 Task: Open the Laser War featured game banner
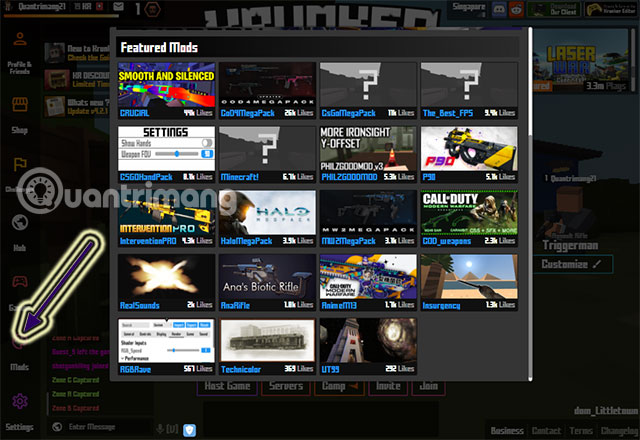(581, 61)
